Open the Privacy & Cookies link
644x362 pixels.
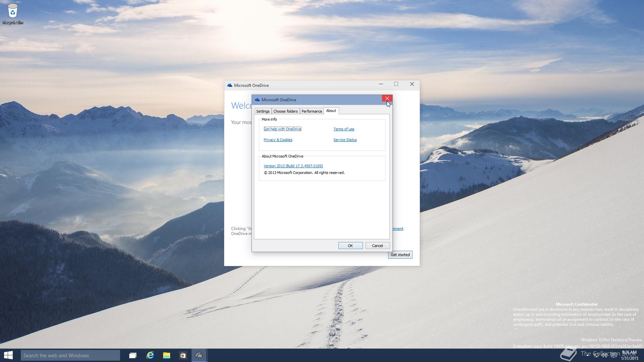coord(278,140)
